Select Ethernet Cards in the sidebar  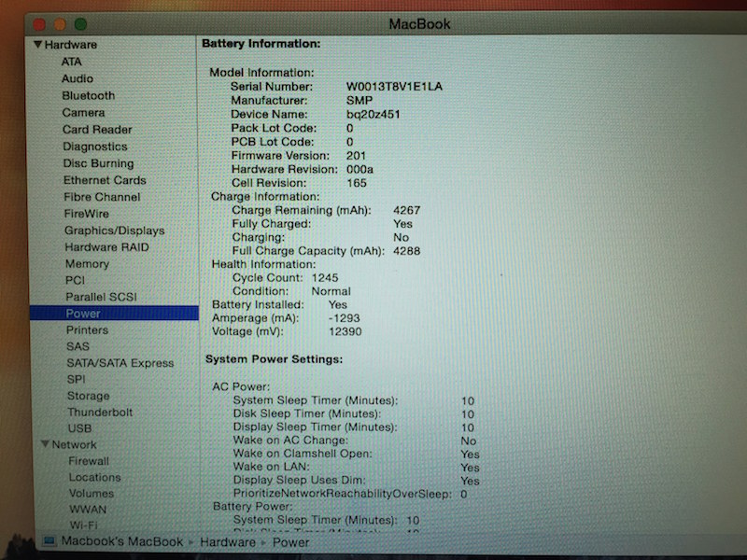click(105, 180)
